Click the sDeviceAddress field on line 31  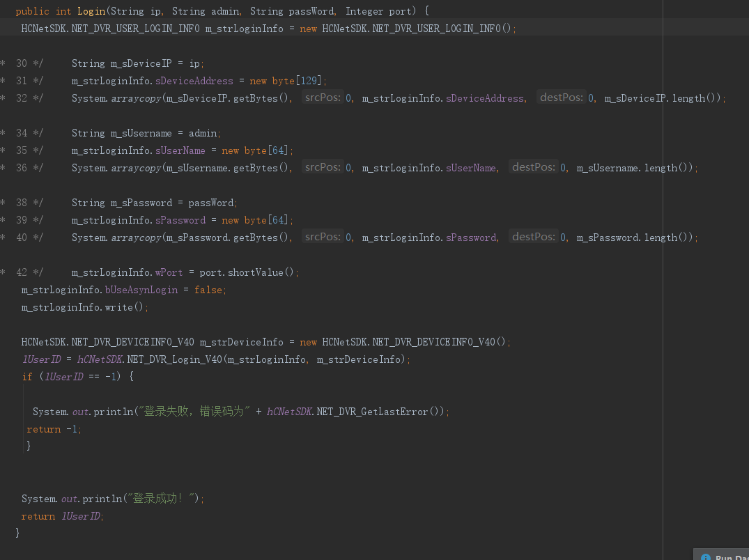coord(194,81)
